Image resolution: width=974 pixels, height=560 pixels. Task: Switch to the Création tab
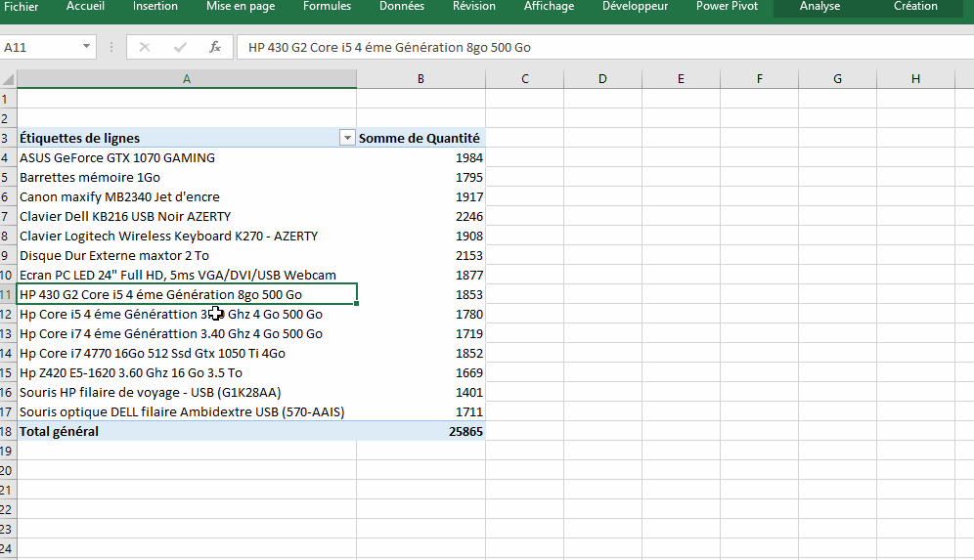[915, 7]
